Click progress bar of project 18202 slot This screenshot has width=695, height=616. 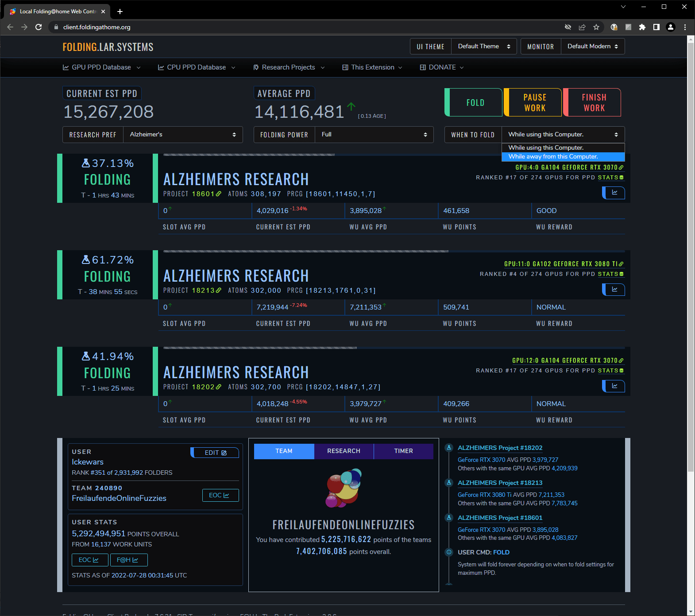(x=394, y=348)
